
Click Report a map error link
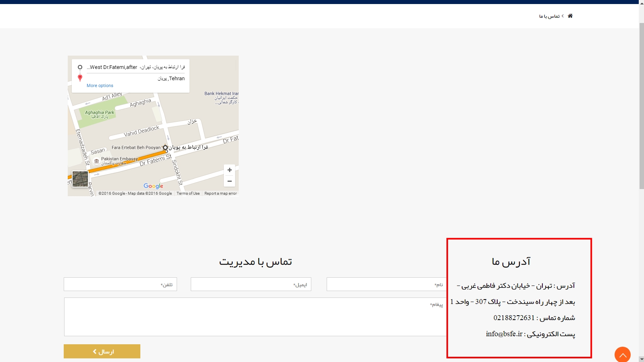(x=221, y=193)
